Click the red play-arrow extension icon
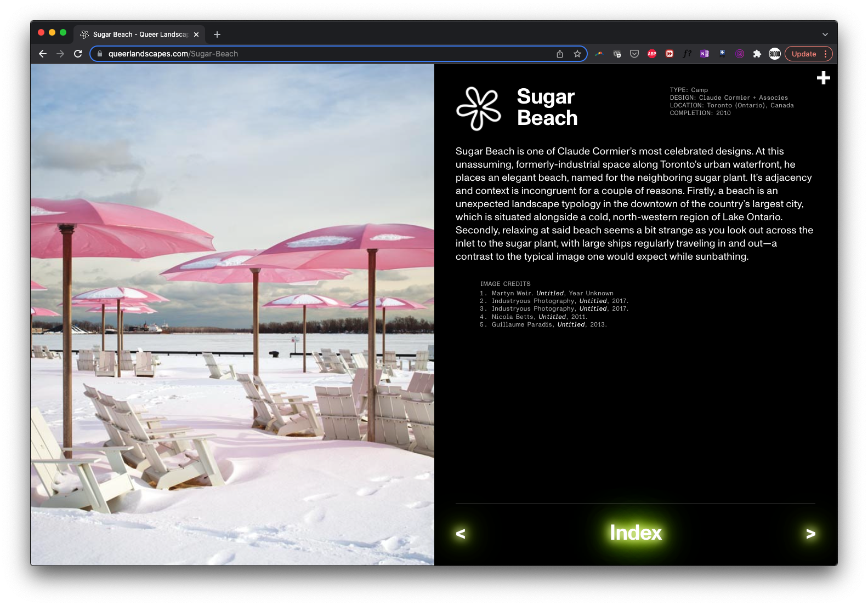Image resolution: width=868 pixels, height=606 pixels. click(x=670, y=54)
